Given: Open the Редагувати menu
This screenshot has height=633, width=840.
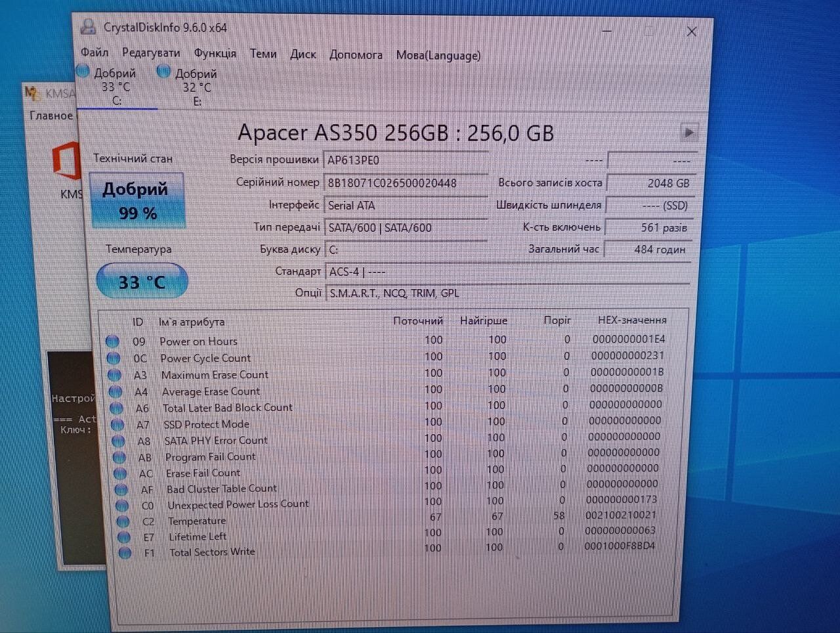Looking at the screenshot, I should 151,53.
